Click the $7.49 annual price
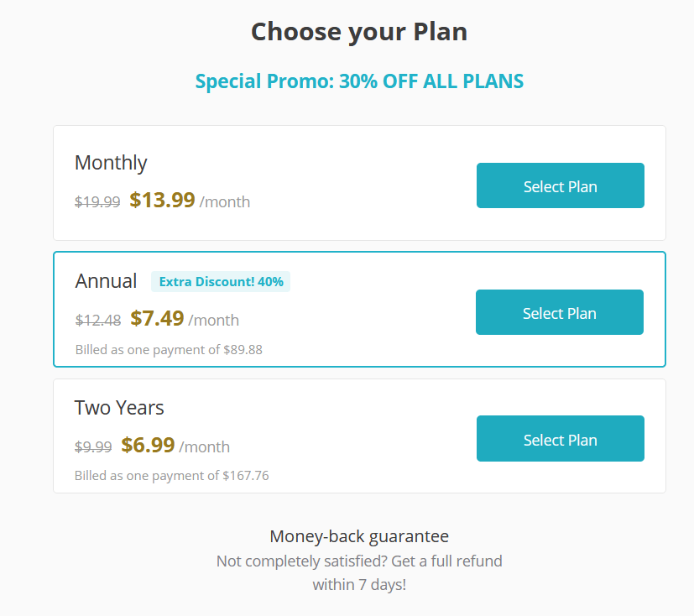This screenshot has width=694, height=616. click(x=157, y=319)
